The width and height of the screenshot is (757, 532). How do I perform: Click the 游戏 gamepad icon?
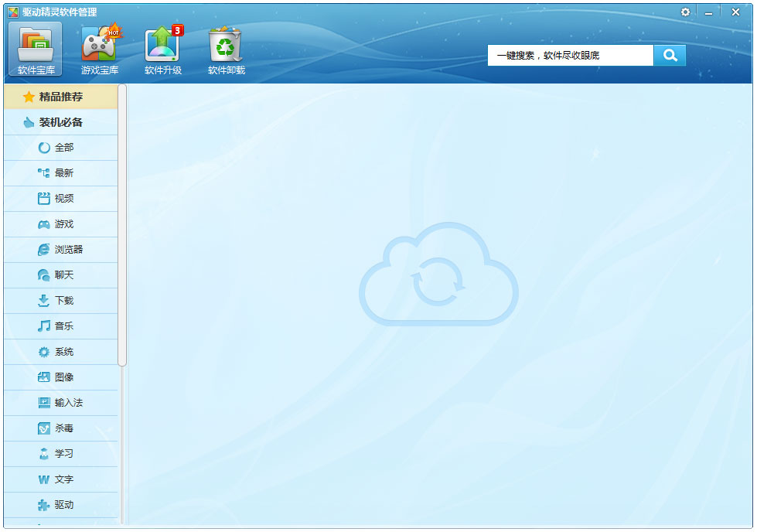tap(44, 224)
